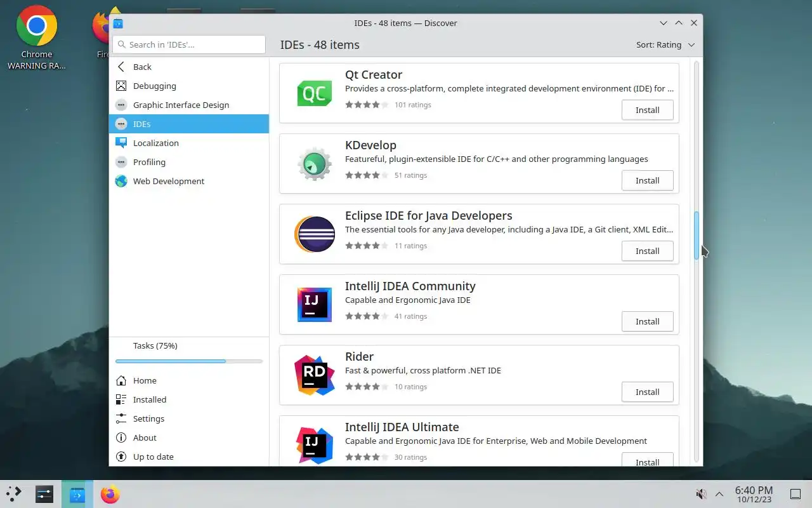Install KDevelop
Screen dimensions: 812x508
[x=647, y=180]
